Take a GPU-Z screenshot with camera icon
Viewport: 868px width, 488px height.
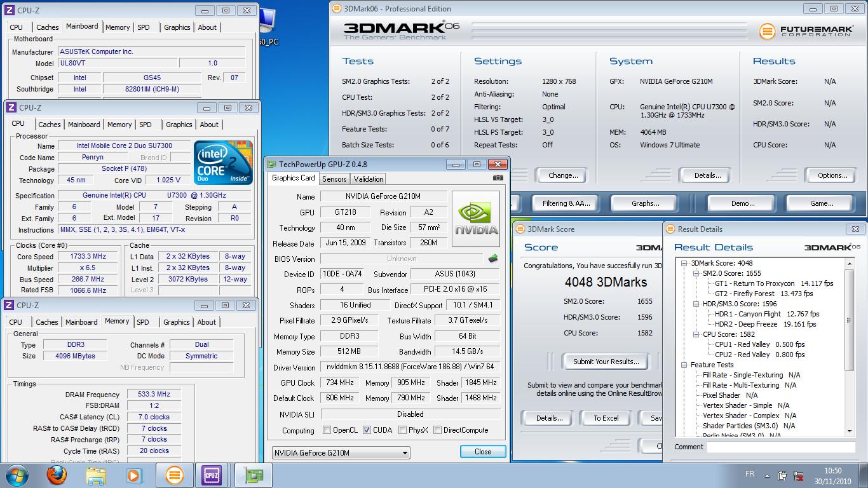pyautogui.click(x=498, y=179)
